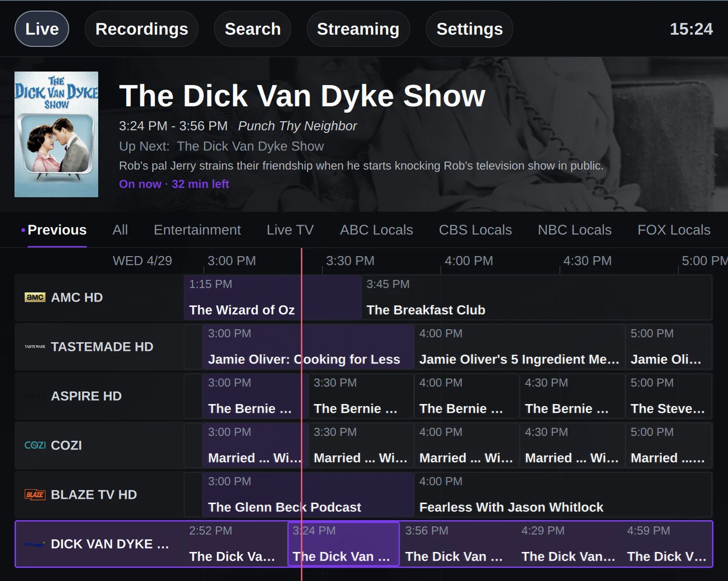The image size is (728, 581).
Task: Click the 4:30 PM timeline header
Action: [x=587, y=261]
